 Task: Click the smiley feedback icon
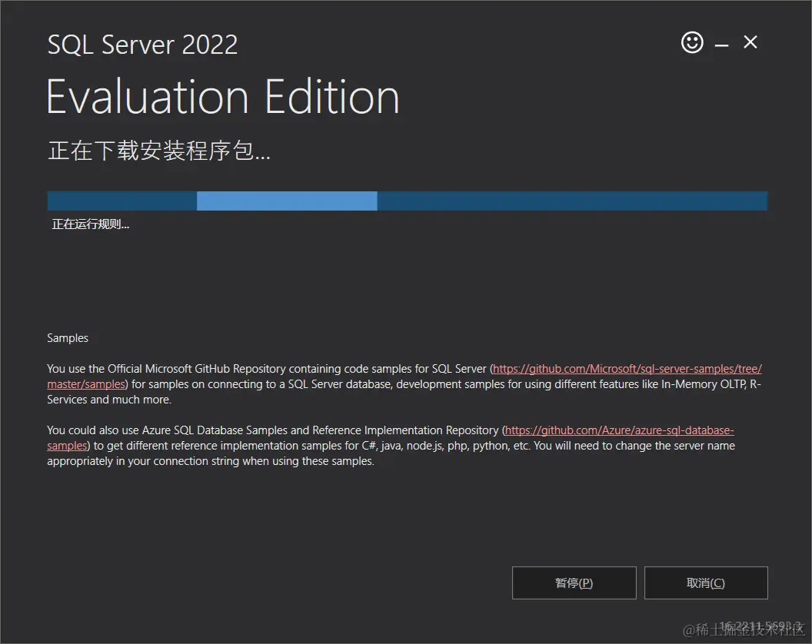692,42
